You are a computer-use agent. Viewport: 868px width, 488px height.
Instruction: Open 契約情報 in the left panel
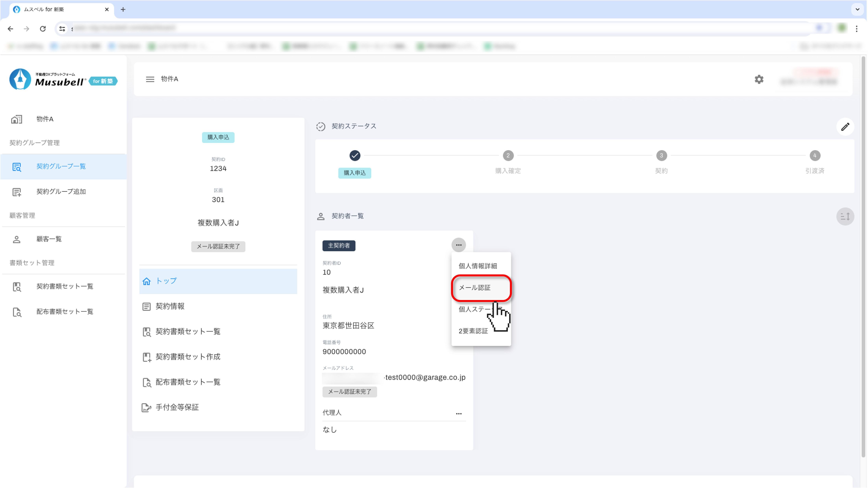click(170, 306)
